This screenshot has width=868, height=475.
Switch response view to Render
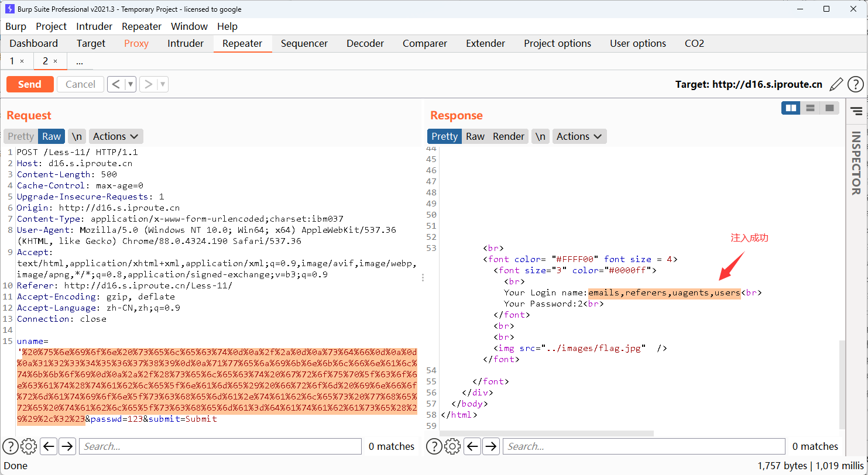(508, 136)
